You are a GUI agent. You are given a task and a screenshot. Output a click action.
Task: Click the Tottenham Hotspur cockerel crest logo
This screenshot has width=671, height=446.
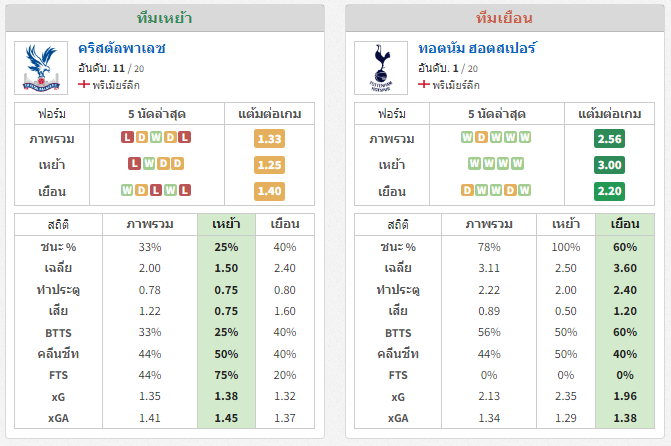pyautogui.click(x=381, y=68)
